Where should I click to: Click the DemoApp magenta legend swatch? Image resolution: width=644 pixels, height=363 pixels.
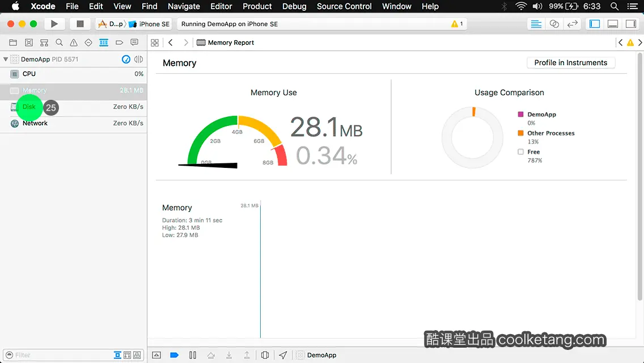pyautogui.click(x=521, y=114)
